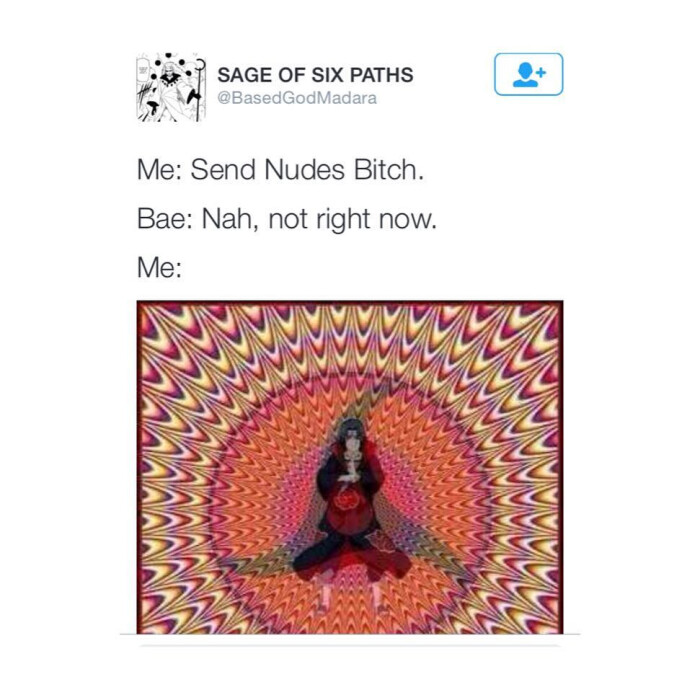
Task: Click the final "Me:" text line
Action: (159, 267)
